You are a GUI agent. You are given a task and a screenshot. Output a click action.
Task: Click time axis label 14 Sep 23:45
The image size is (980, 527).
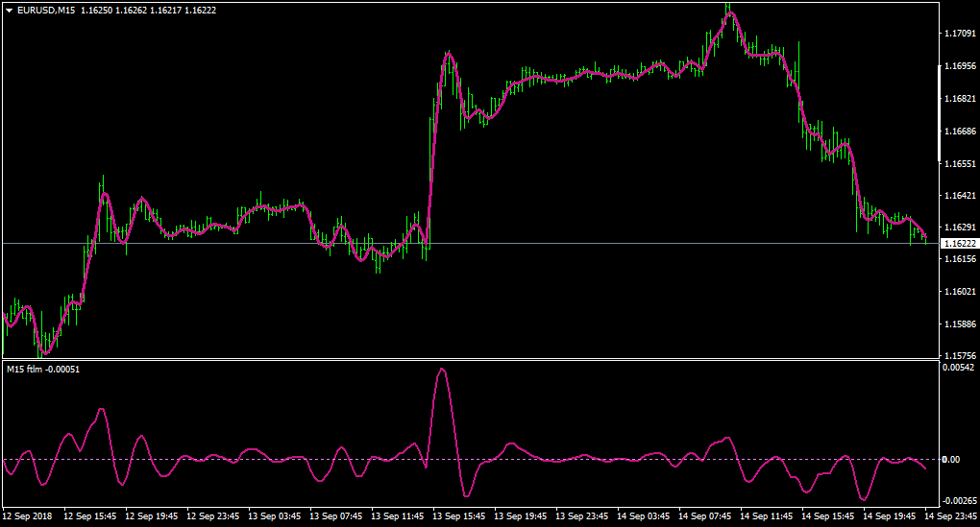pyautogui.click(x=950, y=516)
